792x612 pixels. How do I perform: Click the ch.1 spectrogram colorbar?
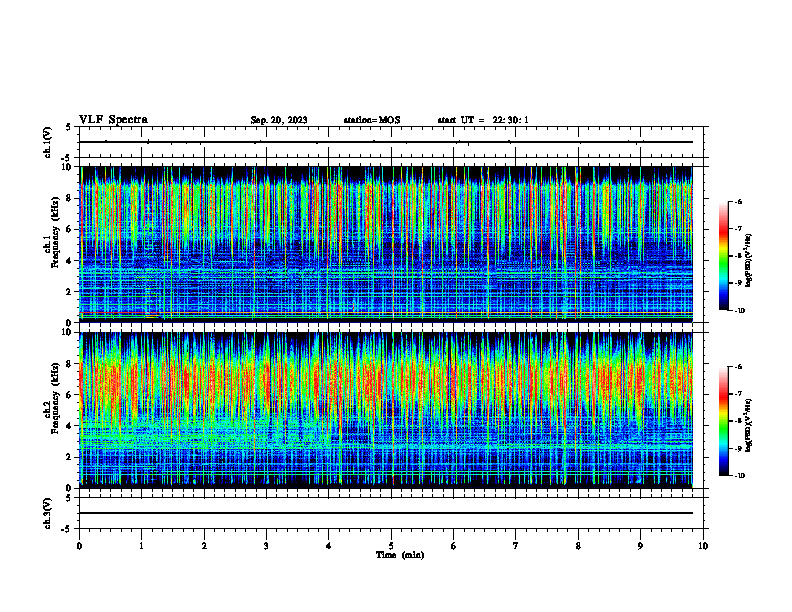(x=724, y=256)
